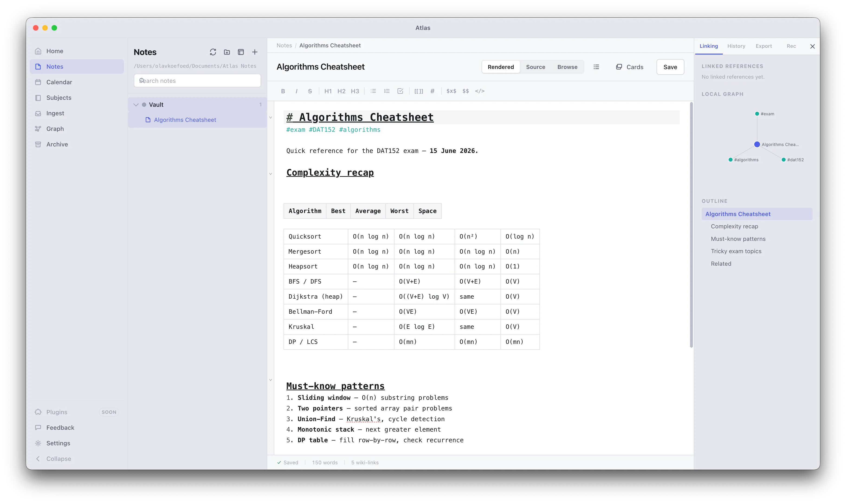Select Notes in the sidebar

point(77,67)
